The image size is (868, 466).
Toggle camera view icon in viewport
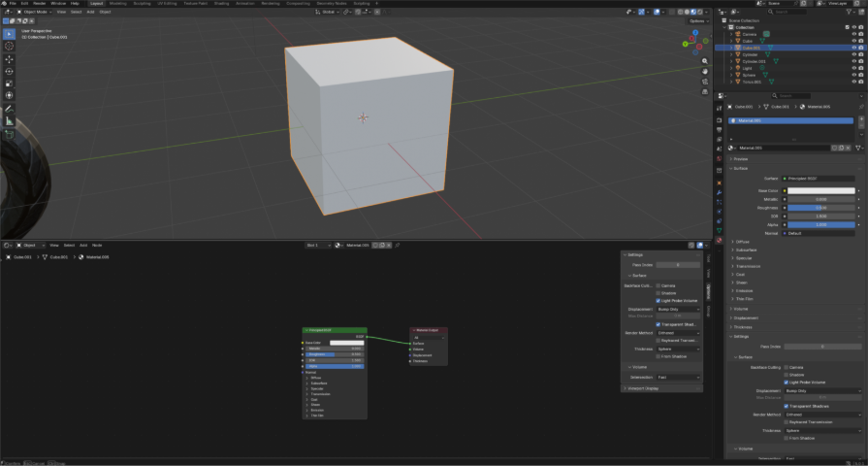(705, 83)
